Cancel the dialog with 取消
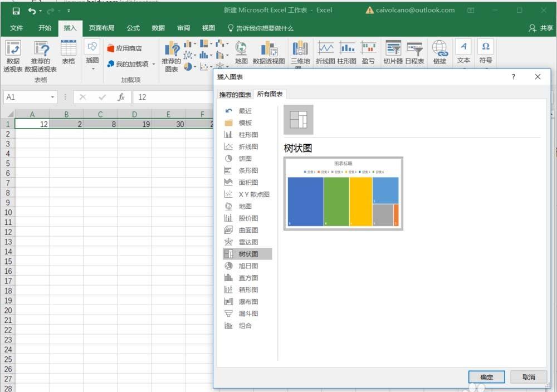The image size is (557, 392). pyautogui.click(x=528, y=377)
